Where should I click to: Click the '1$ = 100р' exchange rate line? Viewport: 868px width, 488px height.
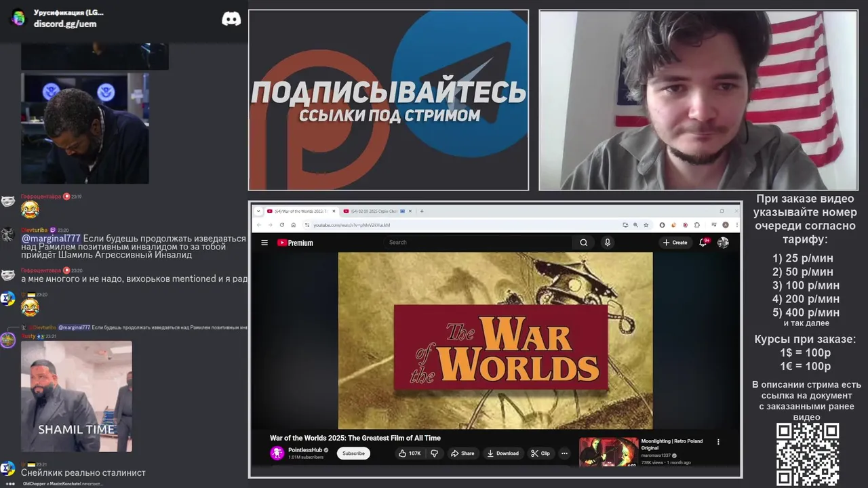click(805, 352)
